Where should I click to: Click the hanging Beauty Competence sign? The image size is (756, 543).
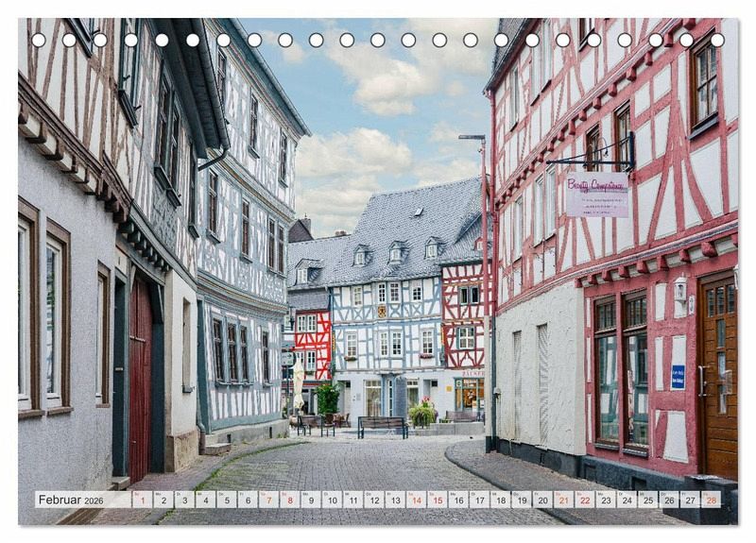(596, 196)
